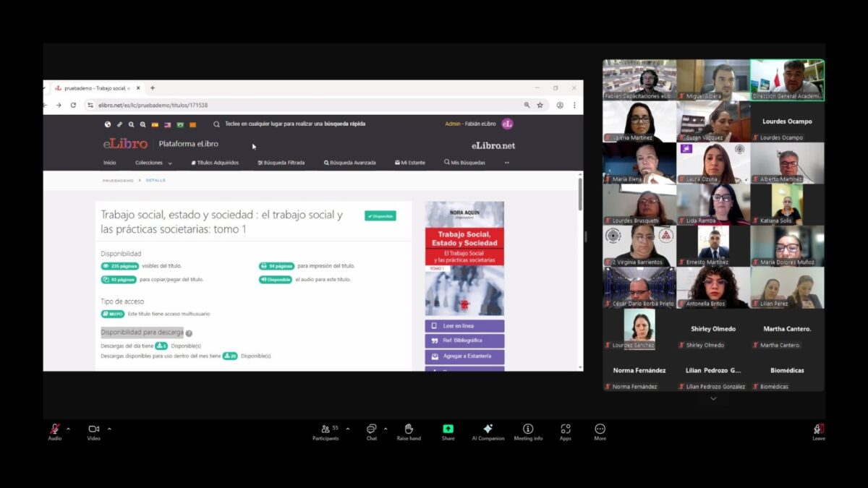Image resolution: width=868 pixels, height=488 pixels.
Task: Open Títulos Adquiridos menu item
Action: (215, 163)
